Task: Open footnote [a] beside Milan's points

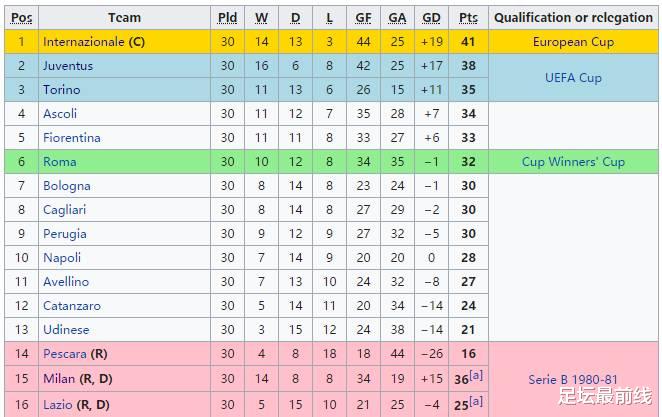Action: tap(477, 374)
